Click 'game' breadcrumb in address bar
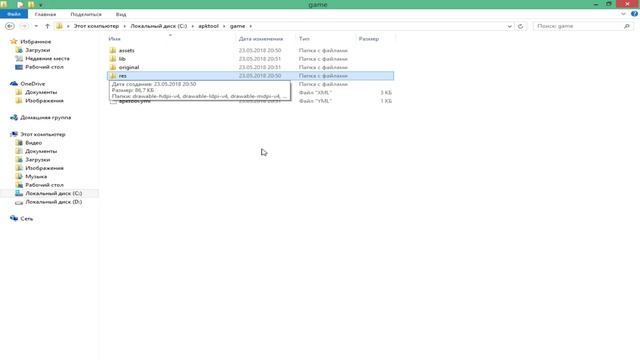 tap(238, 26)
